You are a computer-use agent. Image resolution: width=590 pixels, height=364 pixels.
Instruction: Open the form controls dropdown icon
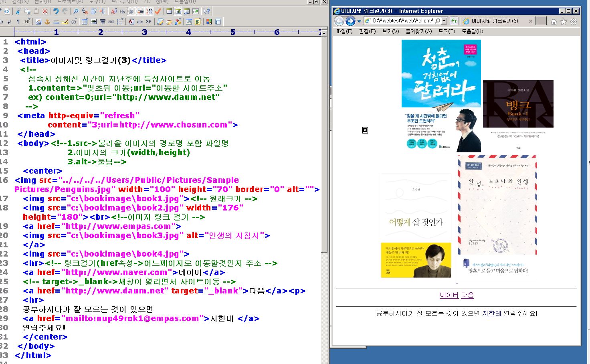point(198,21)
